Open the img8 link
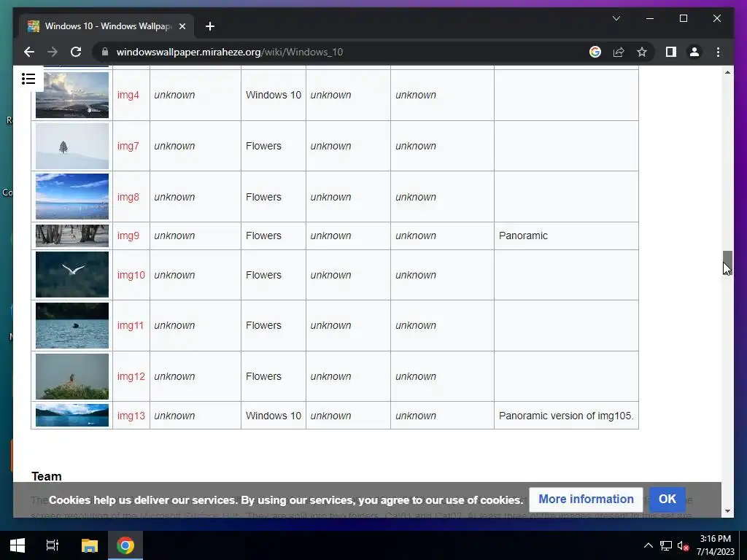This screenshot has height=560, width=747. pyautogui.click(x=128, y=197)
